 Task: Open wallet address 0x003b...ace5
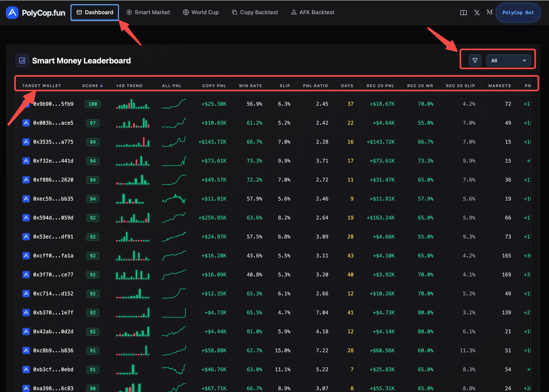[x=53, y=123]
